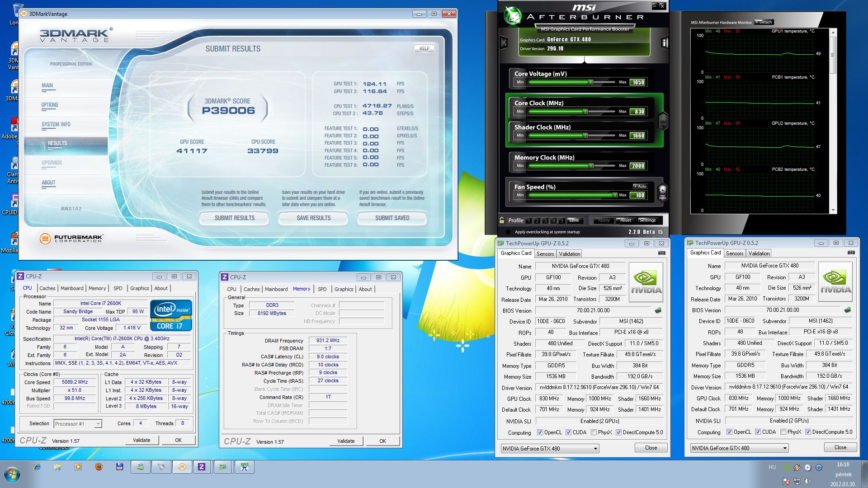Screen dimensions: 868x488
Task: Open Afterburner info 'i' side button
Action: [x=665, y=43]
